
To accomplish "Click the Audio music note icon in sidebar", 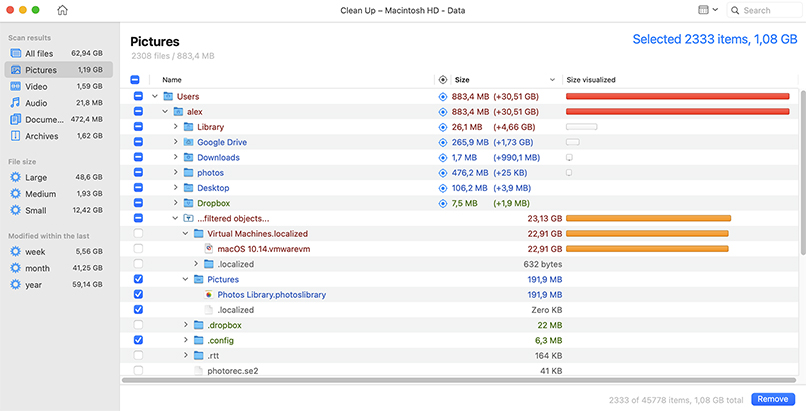I will click(x=16, y=102).
